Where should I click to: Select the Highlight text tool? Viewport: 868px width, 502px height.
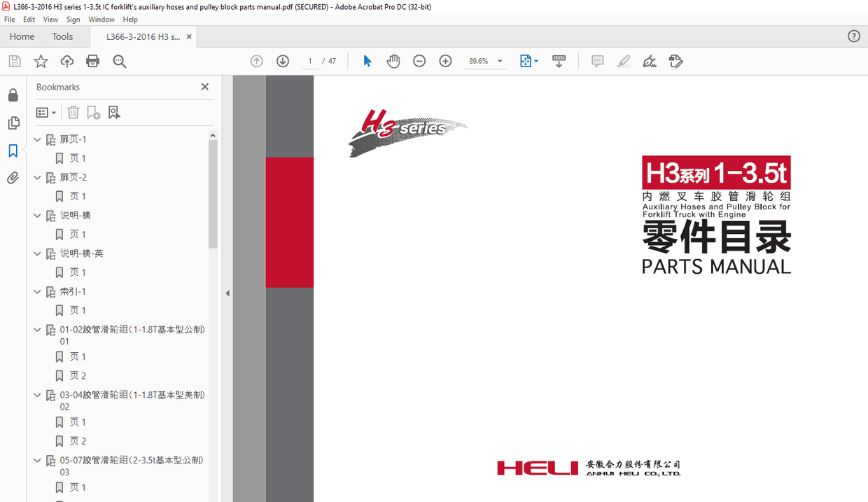coord(623,61)
